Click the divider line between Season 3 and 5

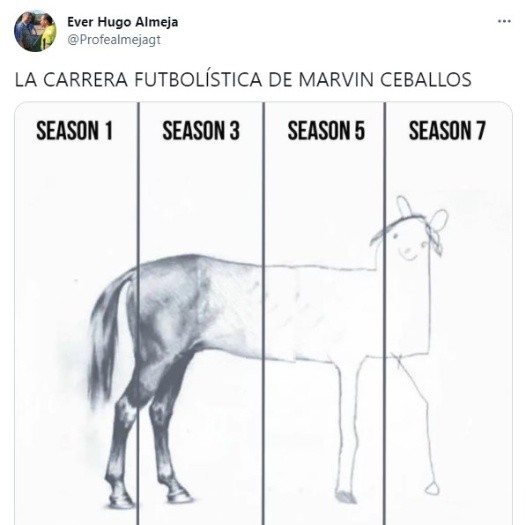(263, 313)
